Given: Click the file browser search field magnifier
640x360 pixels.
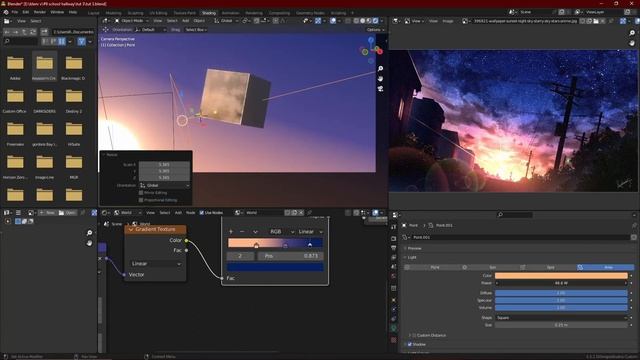Looking at the screenshot, I should (x=7, y=41).
